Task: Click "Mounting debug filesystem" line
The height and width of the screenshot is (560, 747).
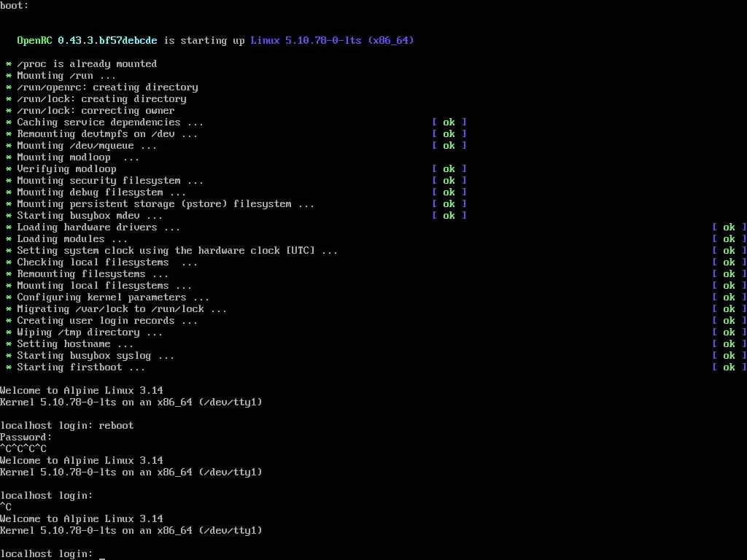Action: tap(101, 192)
